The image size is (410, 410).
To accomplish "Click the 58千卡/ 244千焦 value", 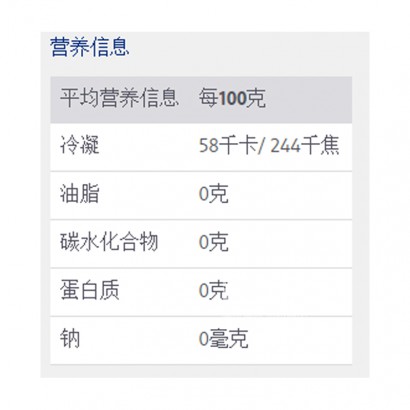I will tap(269, 145).
